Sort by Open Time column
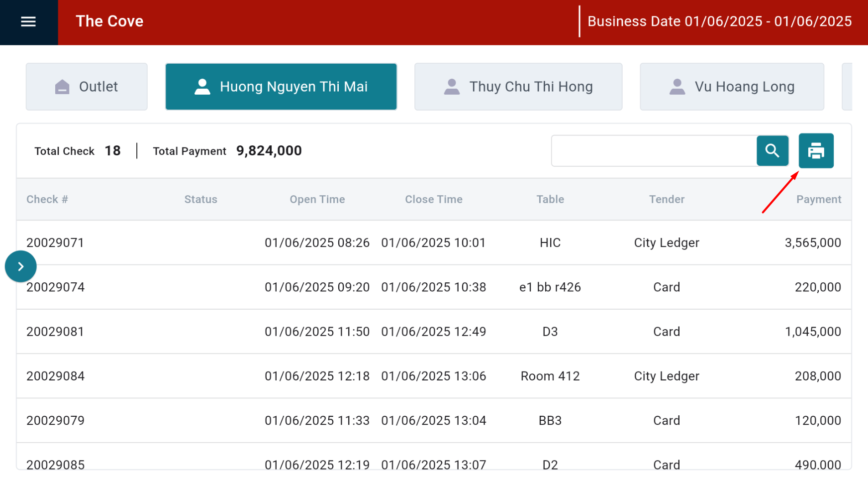This screenshot has width=868, height=482. tap(317, 199)
